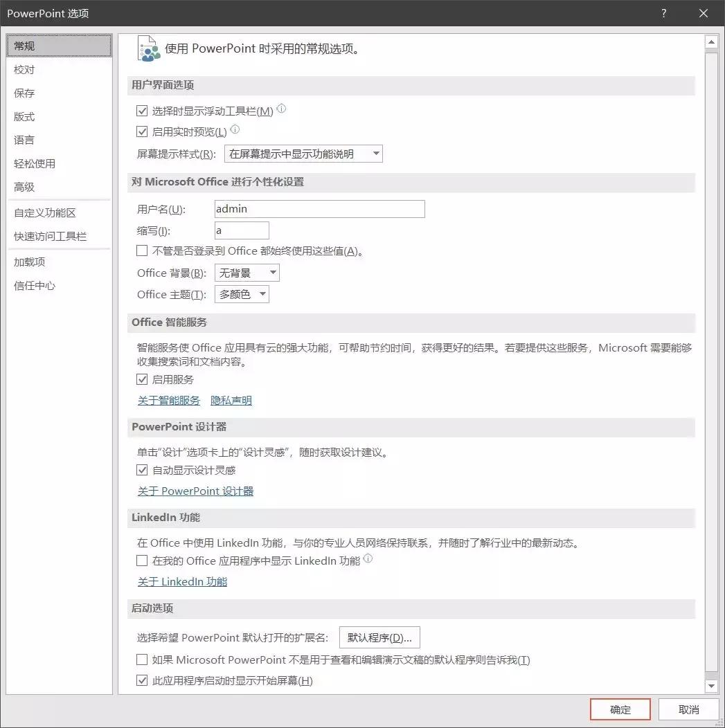The height and width of the screenshot is (728, 725).
Task: Click the 关于智能服务 link
Action: 168,401
